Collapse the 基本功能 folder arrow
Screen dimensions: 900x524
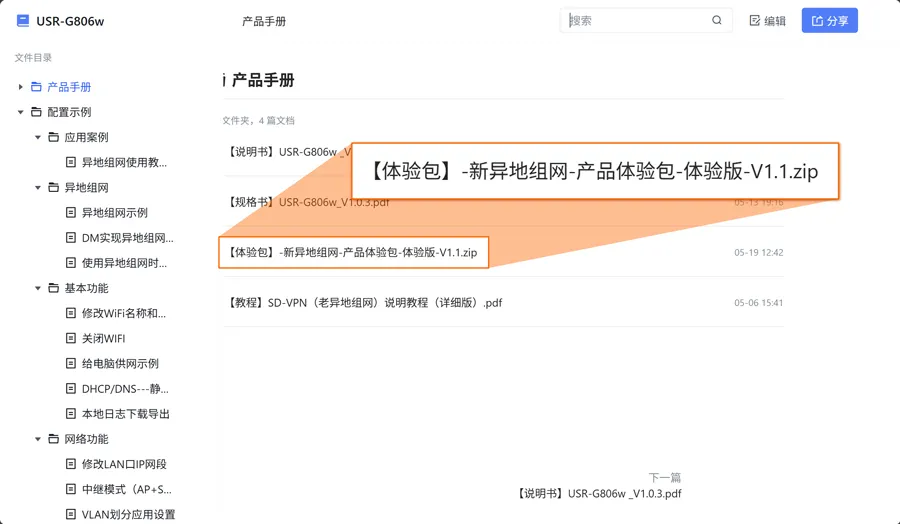click(38, 288)
